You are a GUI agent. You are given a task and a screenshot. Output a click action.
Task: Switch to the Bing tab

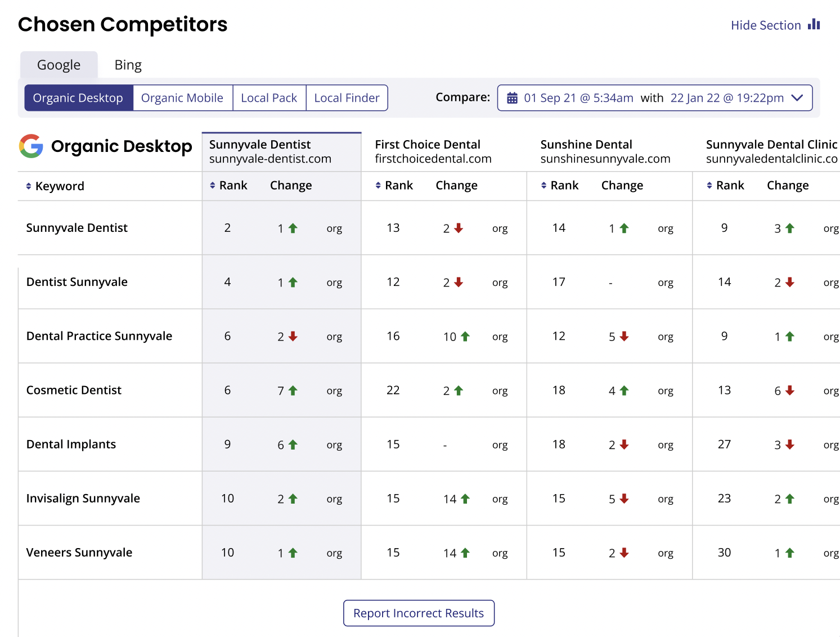(x=128, y=65)
